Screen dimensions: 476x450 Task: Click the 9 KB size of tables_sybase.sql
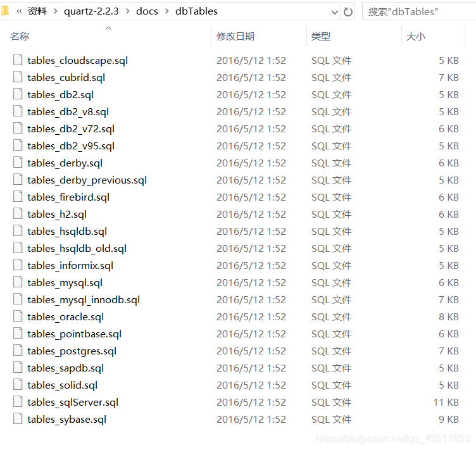tap(449, 420)
